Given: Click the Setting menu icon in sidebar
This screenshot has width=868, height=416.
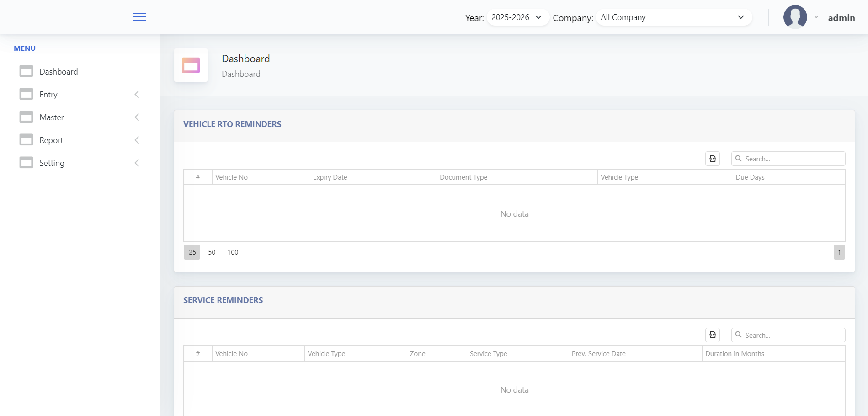Looking at the screenshot, I should [x=26, y=163].
